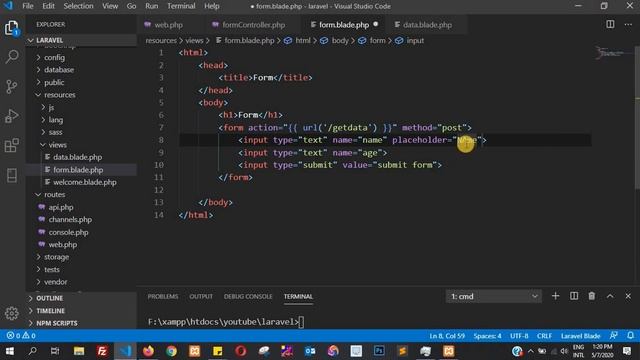Open notifications bell in status bar
This screenshot has height=360, width=640.
point(631,336)
